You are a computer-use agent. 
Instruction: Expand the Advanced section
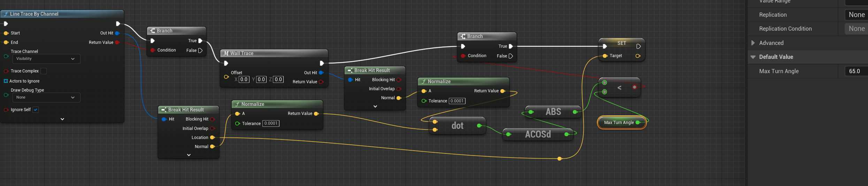point(753,43)
